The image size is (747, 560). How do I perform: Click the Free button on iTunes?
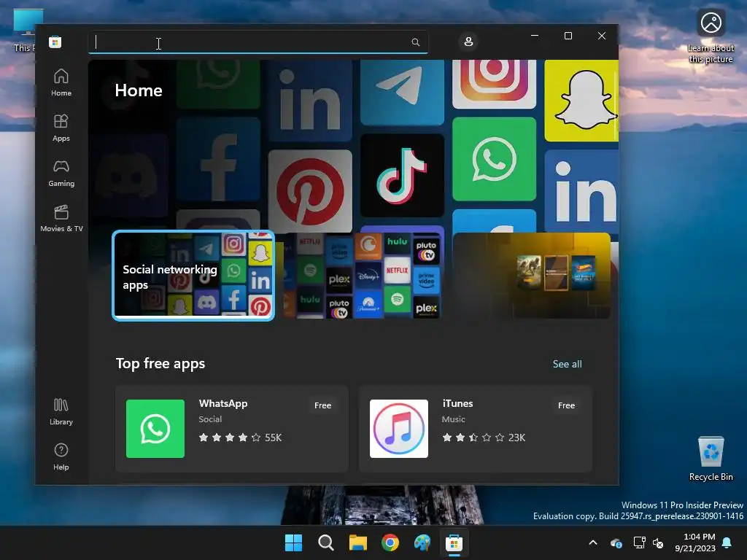566,405
